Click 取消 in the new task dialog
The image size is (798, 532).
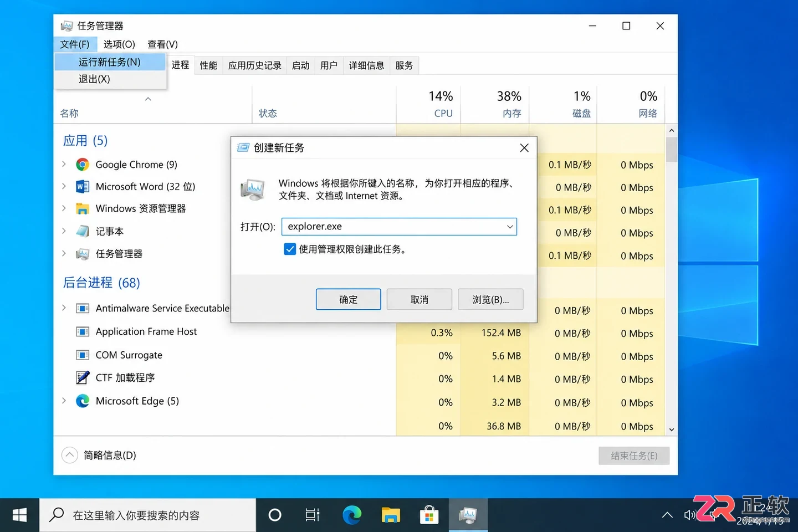(x=420, y=300)
